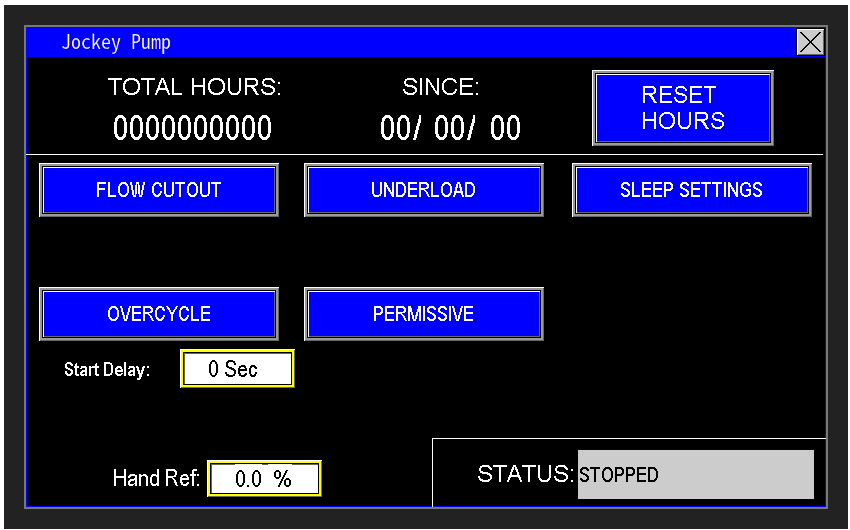This screenshot has height=530, width=850.
Task: Close the Jockey Pump window
Action: point(809,42)
